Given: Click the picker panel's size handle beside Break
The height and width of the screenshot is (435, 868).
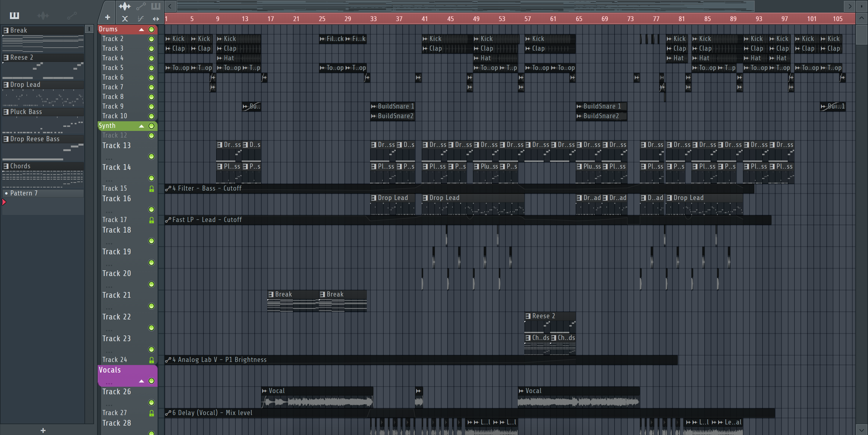Looking at the screenshot, I should [89, 29].
